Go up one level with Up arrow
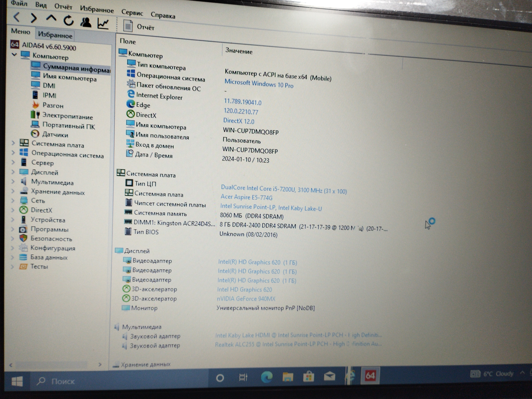This screenshot has height=399, width=532. [51, 19]
